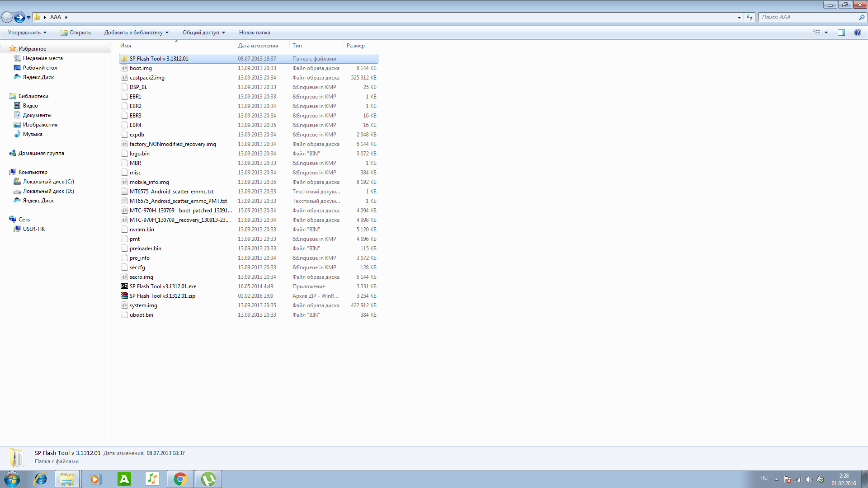Image resolution: width=868 pixels, height=488 pixels.
Task: Click the Forward navigation arrow button
Action: [x=19, y=17]
